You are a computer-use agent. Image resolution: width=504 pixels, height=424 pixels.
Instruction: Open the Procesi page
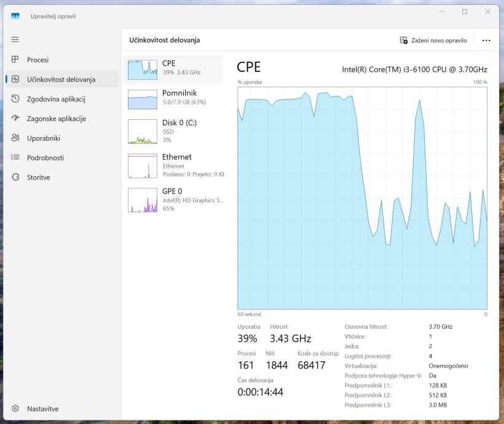(x=62, y=60)
